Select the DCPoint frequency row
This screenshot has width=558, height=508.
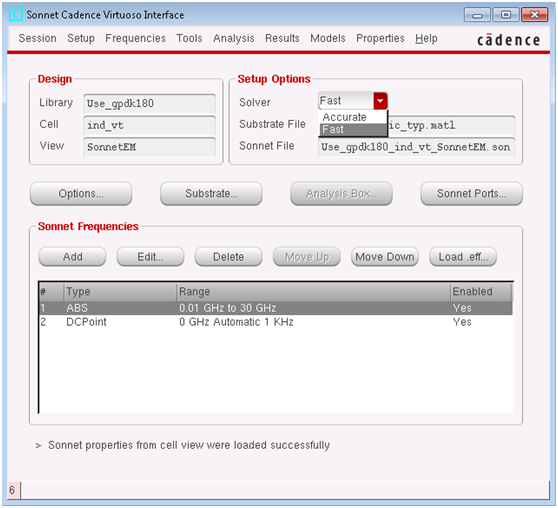click(x=276, y=322)
